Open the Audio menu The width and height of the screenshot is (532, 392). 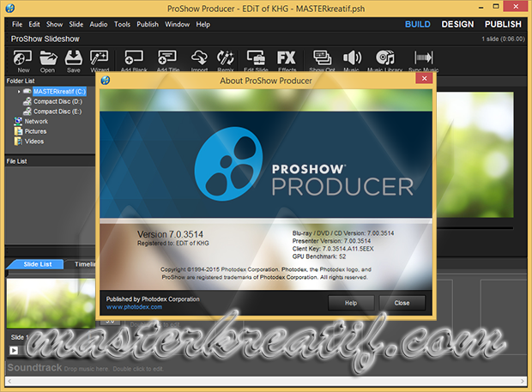(99, 24)
